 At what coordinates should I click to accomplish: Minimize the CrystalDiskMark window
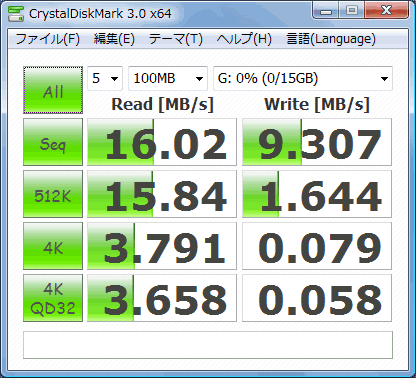[x=326, y=10]
